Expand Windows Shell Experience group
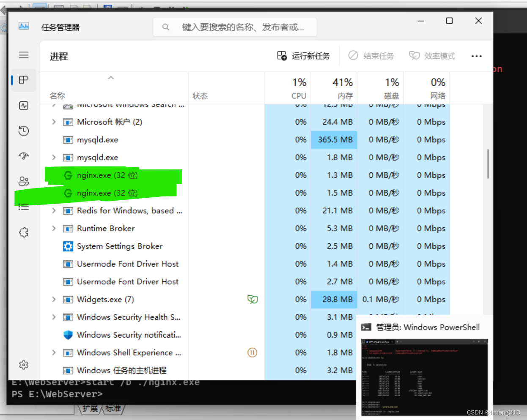The height and width of the screenshot is (420, 527). [x=54, y=352]
